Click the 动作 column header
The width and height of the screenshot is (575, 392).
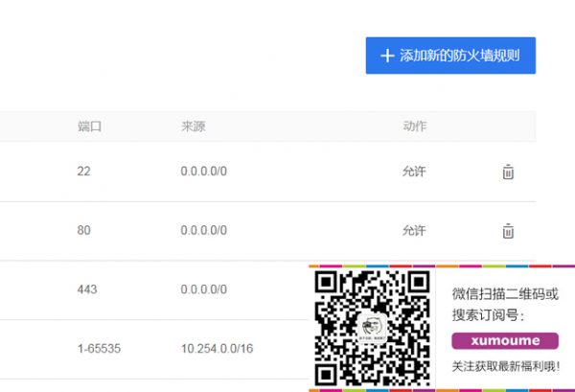tap(414, 126)
